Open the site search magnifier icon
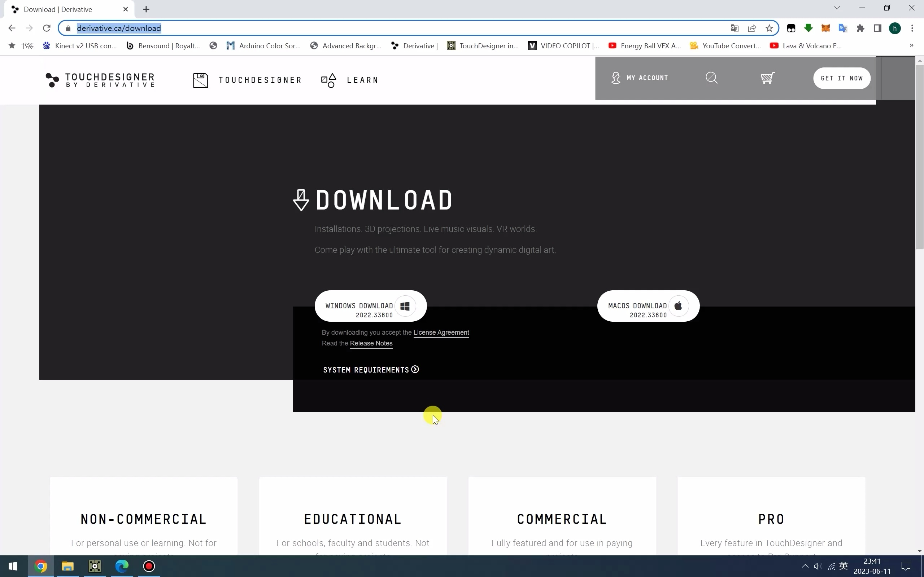The height and width of the screenshot is (577, 924). point(711,78)
